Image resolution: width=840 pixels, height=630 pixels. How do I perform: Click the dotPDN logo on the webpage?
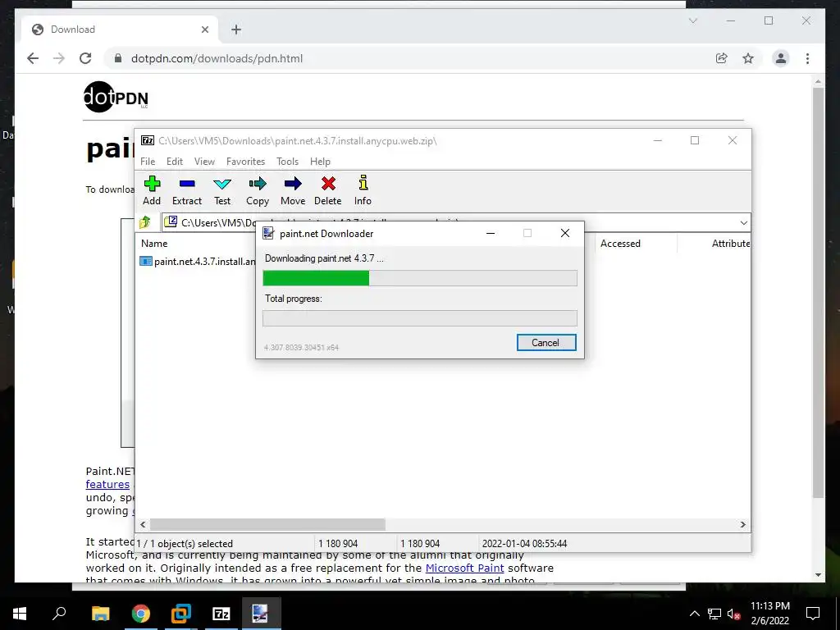[x=116, y=97]
